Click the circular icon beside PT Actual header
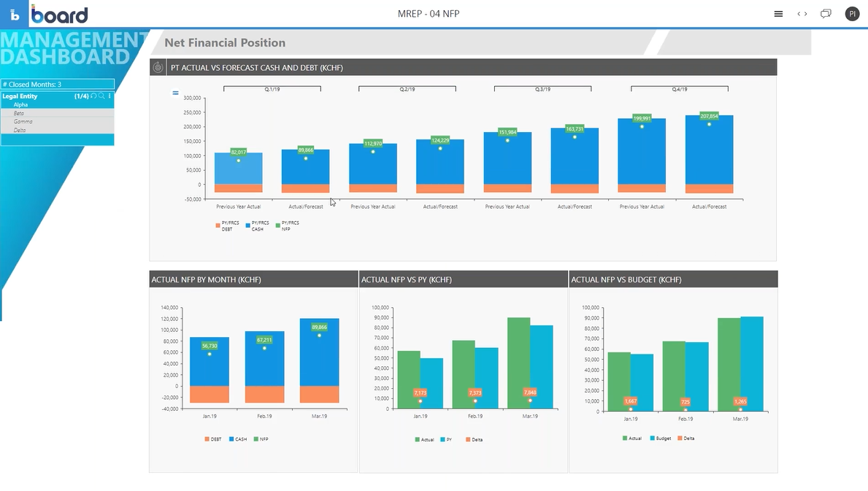868x491 pixels. [x=158, y=67]
